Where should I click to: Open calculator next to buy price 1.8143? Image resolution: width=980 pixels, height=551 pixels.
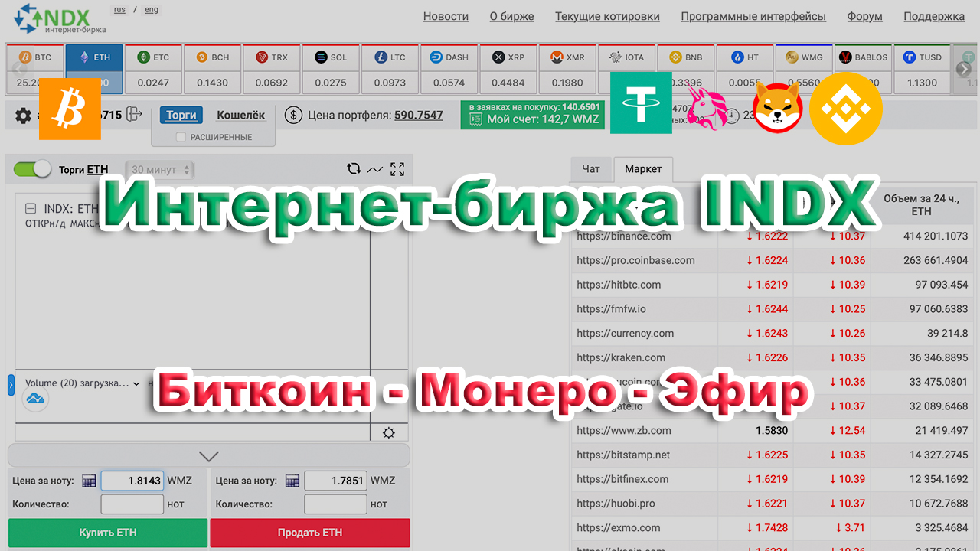[x=89, y=481]
